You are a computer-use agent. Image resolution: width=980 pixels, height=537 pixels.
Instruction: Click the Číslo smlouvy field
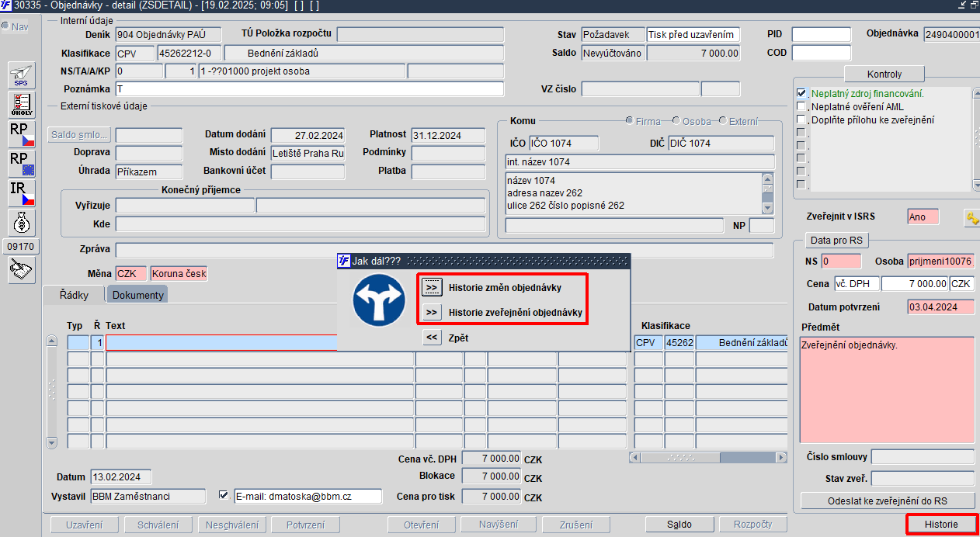(x=923, y=457)
